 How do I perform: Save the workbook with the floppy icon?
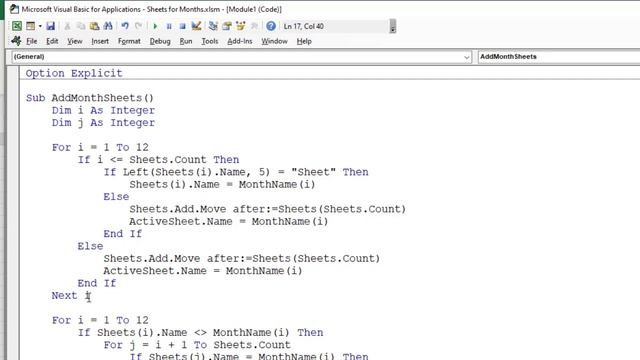[x=50, y=26]
